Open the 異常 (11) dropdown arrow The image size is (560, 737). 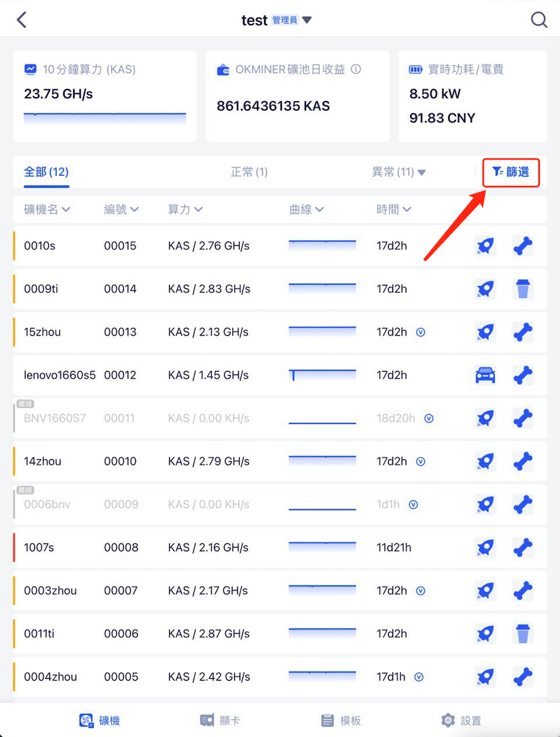coord(422,173)
